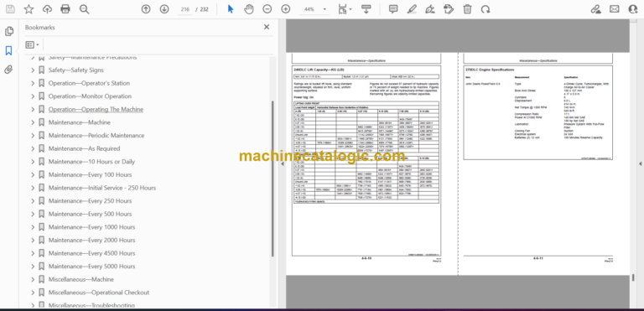Open the attachments paperclip panel
Screen dimensions: 644x311
9,70
